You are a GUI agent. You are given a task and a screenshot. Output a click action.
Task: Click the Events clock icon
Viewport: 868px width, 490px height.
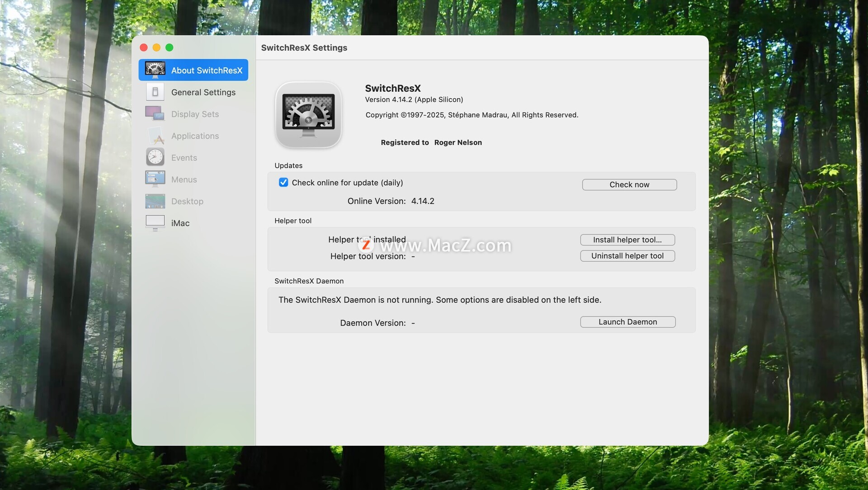coord(155,157)
